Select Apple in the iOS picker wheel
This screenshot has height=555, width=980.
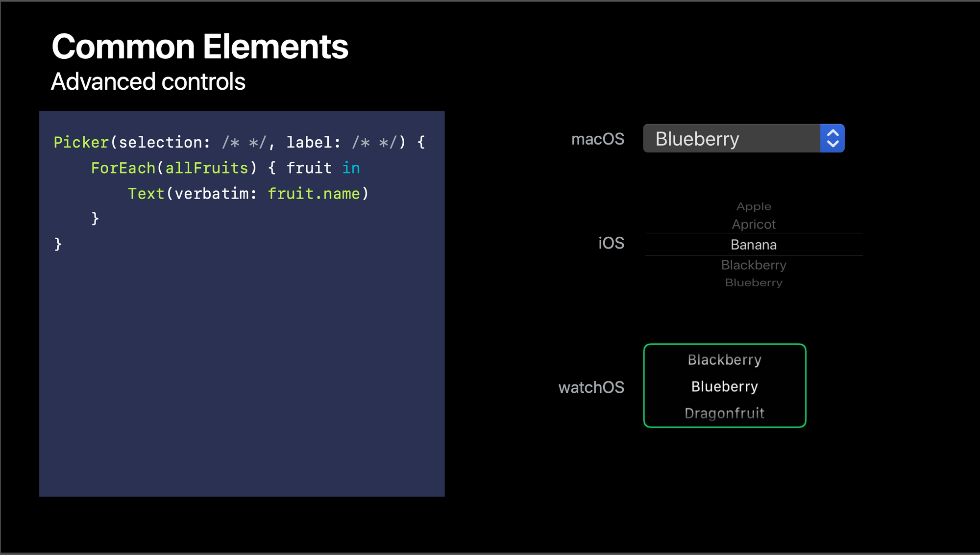pos(754,206)
